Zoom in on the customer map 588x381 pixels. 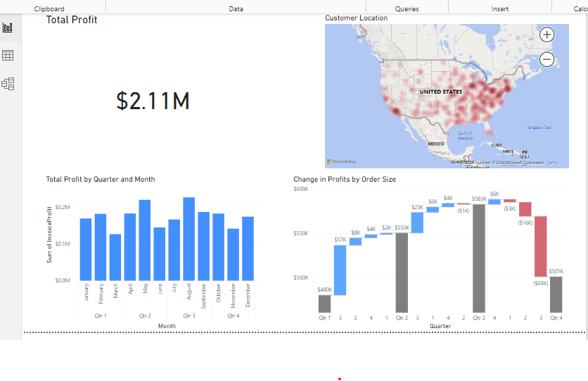547,35
